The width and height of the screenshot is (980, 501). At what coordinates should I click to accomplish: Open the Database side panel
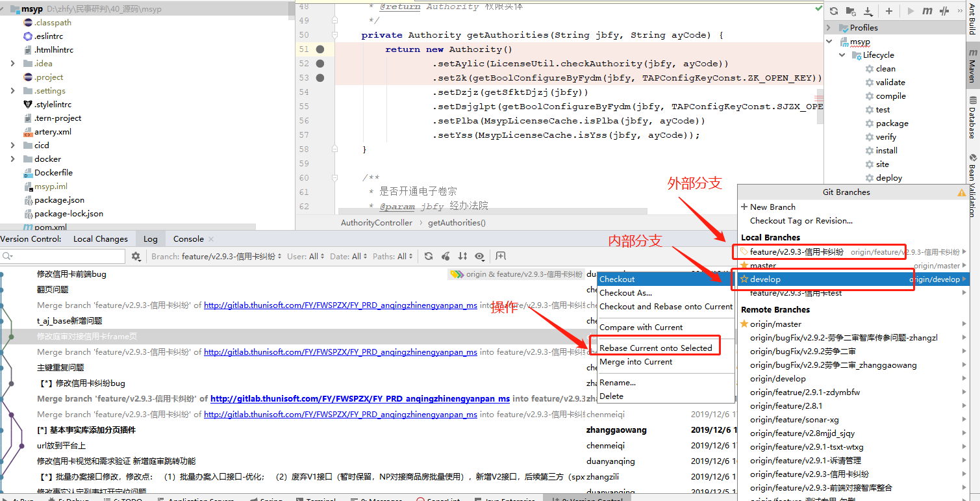pyautogui.click(x=972, y=118)
